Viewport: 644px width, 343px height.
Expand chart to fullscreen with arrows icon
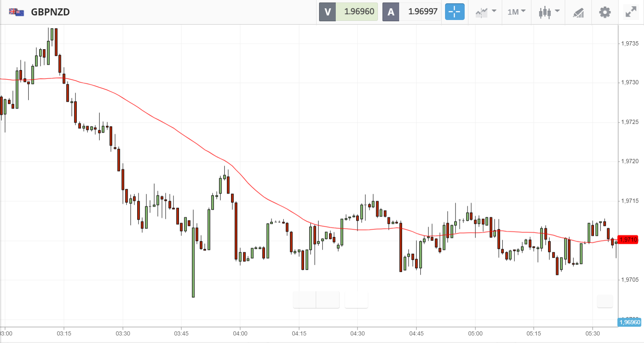click(631, 12)
